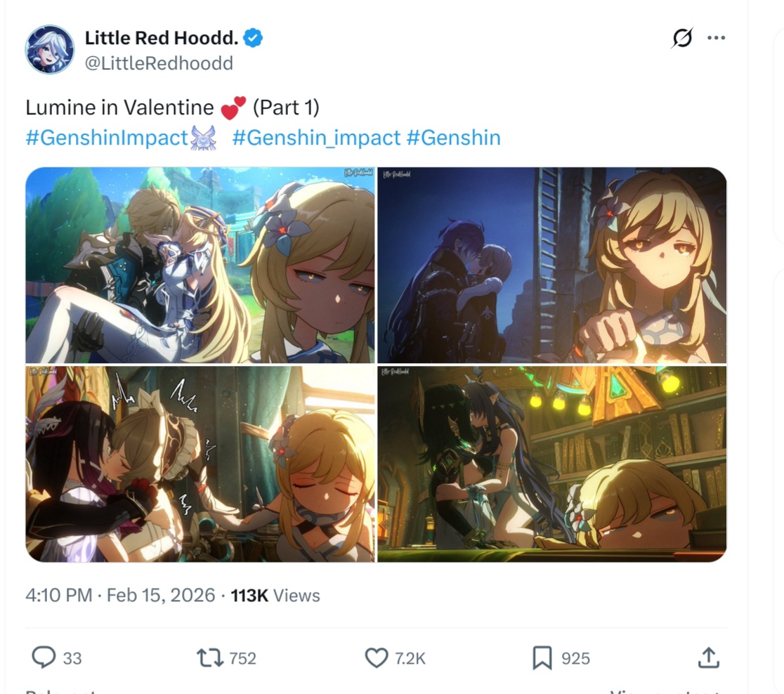Open Little Red Hoodd profile avatar
This screenshot has height=694, width=784.
click(x=49, y=49)
